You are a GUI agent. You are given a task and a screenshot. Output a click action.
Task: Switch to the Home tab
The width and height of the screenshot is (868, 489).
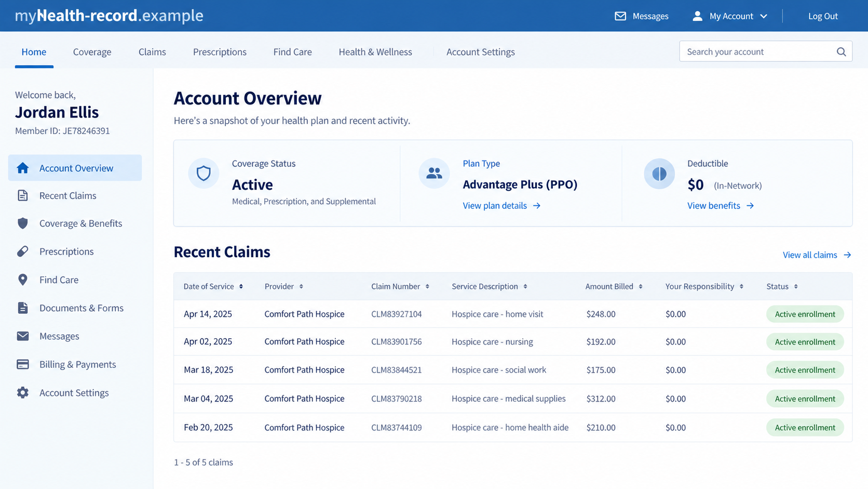pyautogui.click(x=34, y=52)
